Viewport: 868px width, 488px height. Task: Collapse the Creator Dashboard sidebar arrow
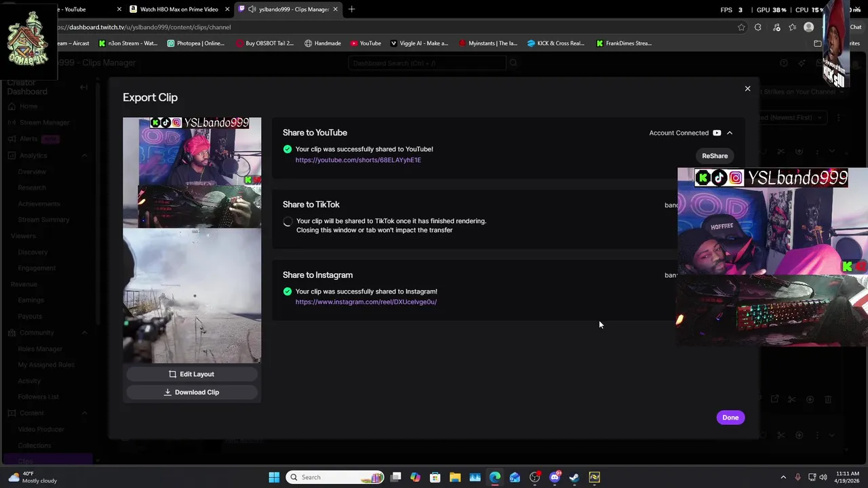click(83, 87)
